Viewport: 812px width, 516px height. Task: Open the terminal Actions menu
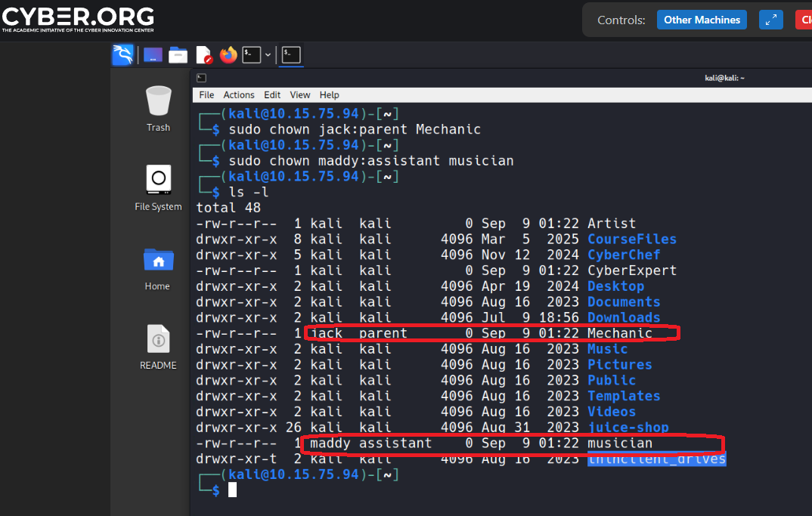click(x=239, y=95)
